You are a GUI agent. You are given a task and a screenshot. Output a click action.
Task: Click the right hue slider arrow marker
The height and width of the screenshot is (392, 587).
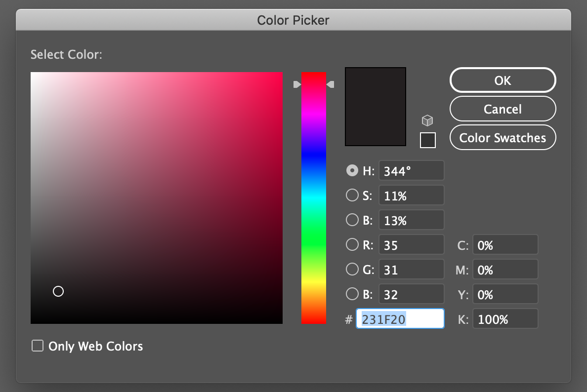point(331,84)
